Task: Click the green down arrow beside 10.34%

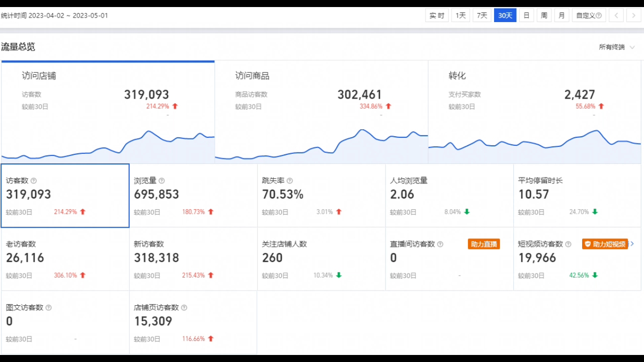Action: 339,276
